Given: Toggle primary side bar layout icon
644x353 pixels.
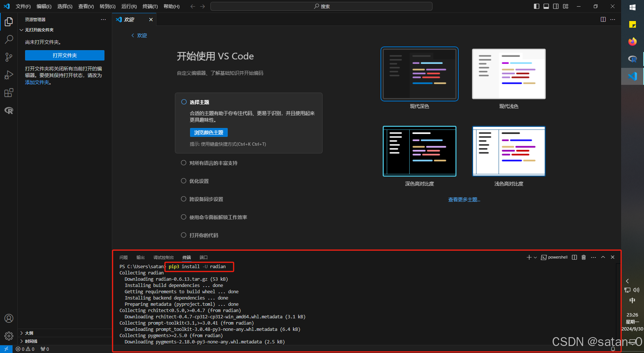Looking at the screenshot, I should click(x=537, y=6).
